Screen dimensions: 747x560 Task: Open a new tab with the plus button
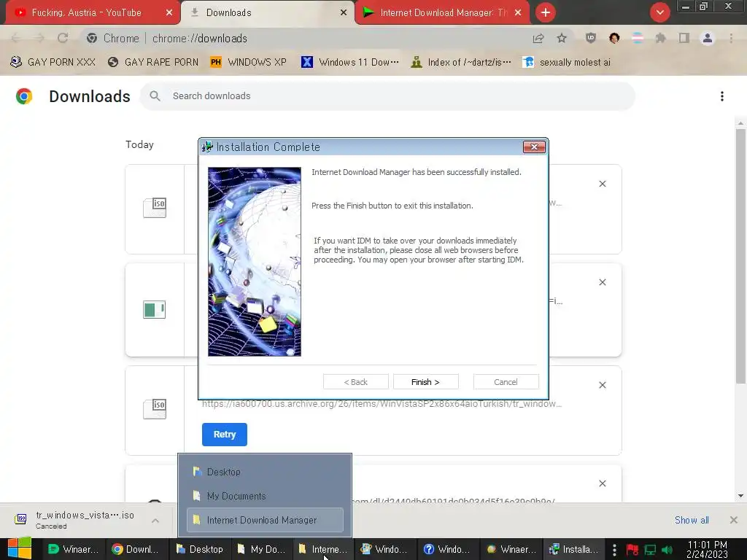tap(546, 12)
